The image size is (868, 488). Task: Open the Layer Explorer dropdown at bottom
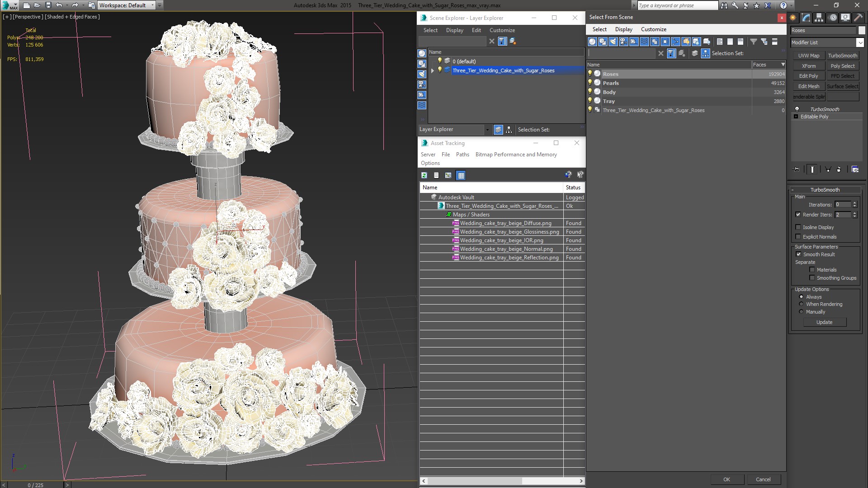pos(487,130)
